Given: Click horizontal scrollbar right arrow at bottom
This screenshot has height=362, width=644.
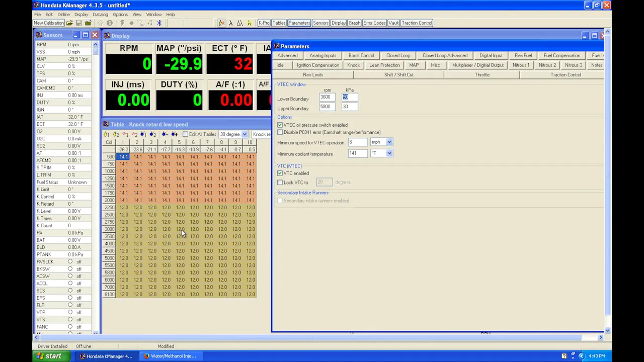Looking at the screenshot, I should pyautogui.click(x=600, y=337).
